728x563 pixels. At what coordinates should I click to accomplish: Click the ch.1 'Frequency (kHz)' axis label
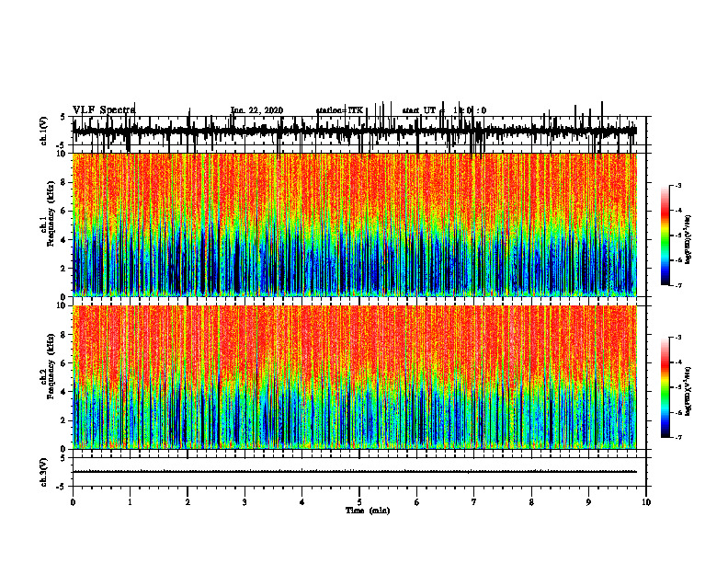[51, 214]
